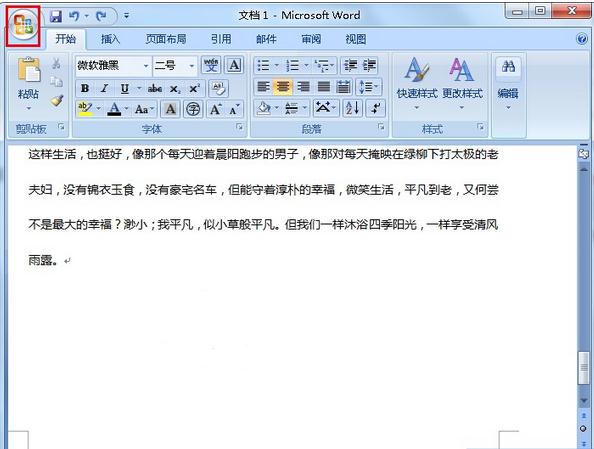Expand the font size dropdown 二号

point(192,66)
